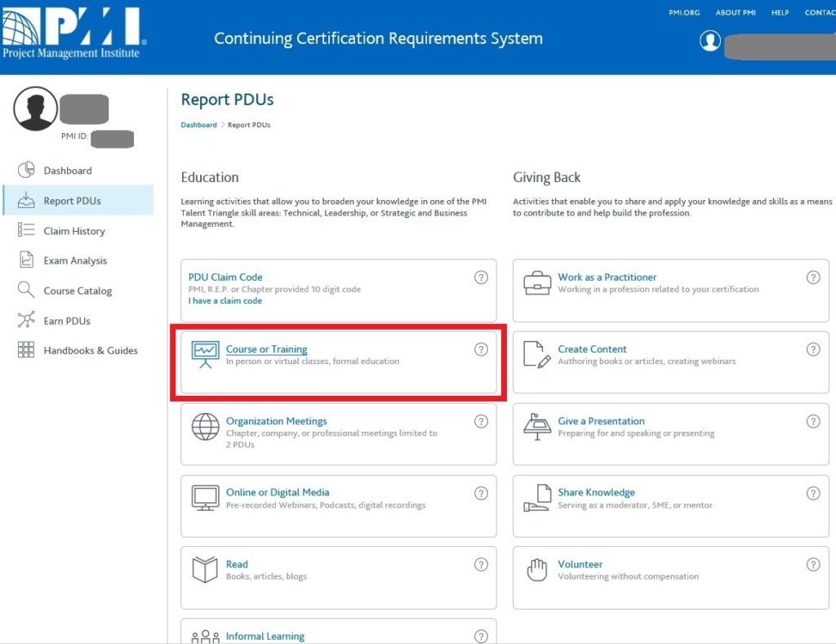The image size is (836, 644).
Task: Click the Handbooks & Guides grid icon
Action: [x=26, y=349]
